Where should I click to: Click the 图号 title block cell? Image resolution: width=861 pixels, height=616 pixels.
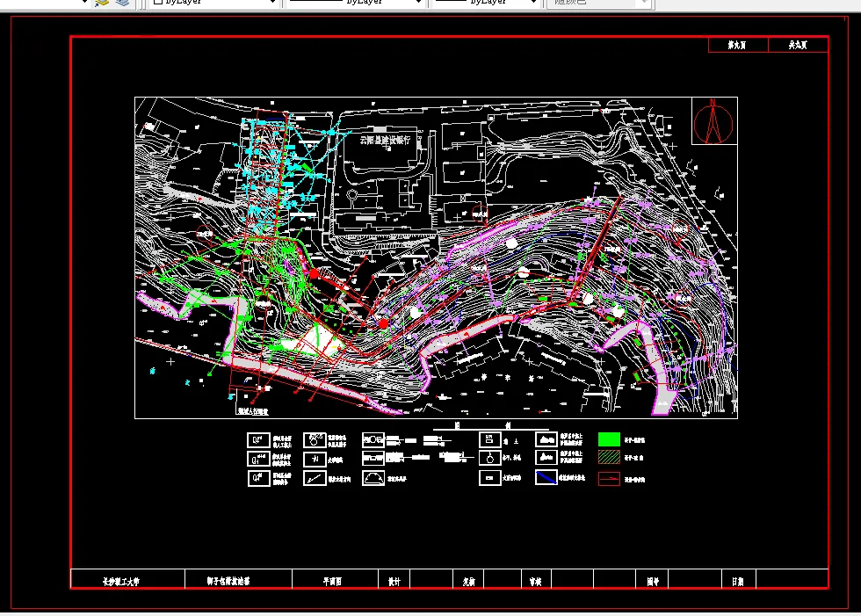point(652,580)
